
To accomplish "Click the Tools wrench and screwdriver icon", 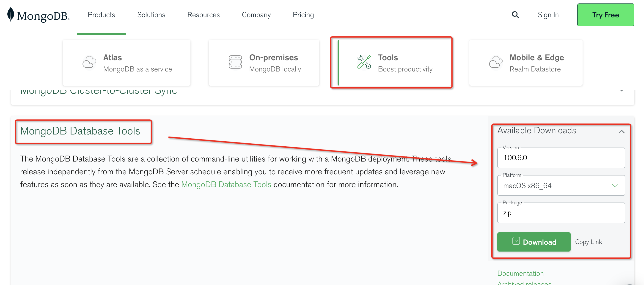I will coord(364,62).
